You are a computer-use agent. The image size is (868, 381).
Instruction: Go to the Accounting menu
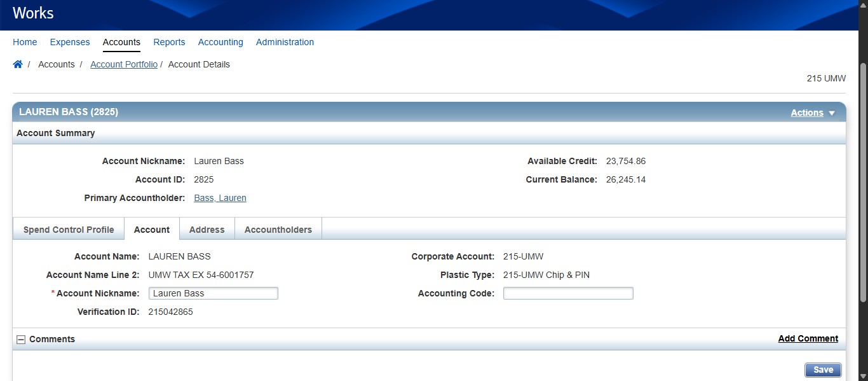(220, 42)
